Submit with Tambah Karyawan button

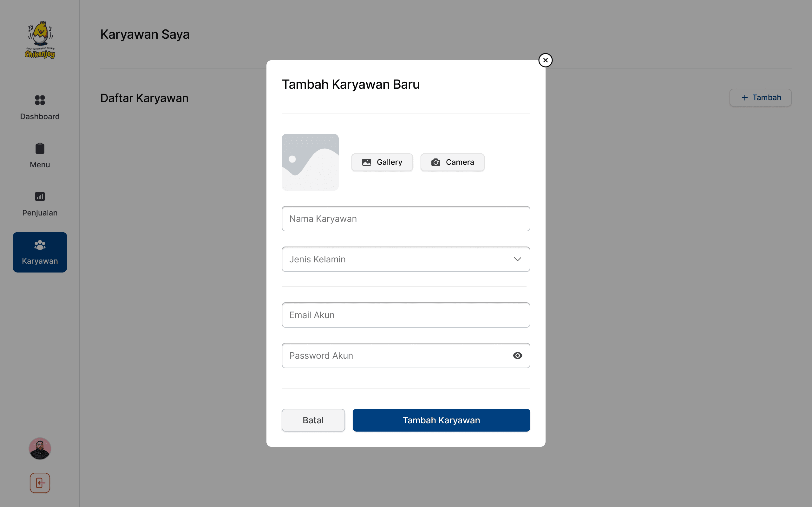click(441, 420)
